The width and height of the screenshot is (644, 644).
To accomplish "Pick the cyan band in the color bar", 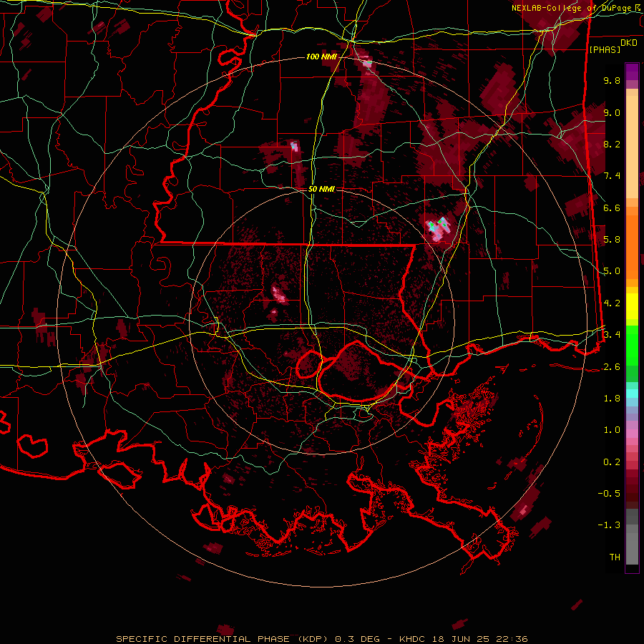I will click(x=632, y=394).
